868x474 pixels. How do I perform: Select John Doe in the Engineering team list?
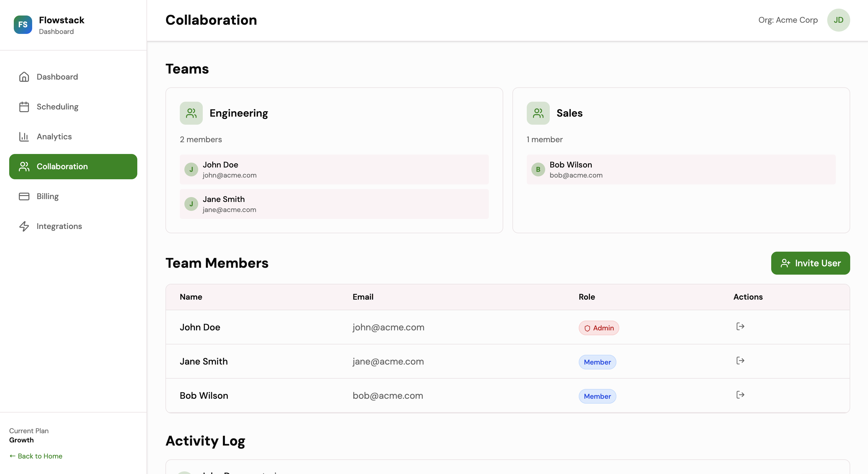[x=334, y=169]
